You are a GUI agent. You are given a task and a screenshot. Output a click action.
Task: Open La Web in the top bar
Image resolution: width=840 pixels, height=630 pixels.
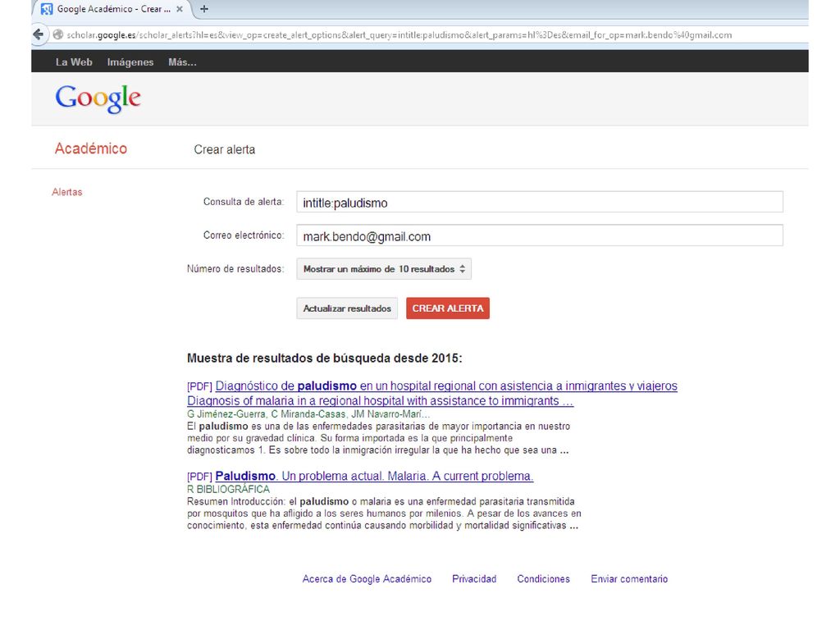click(74, 62)
